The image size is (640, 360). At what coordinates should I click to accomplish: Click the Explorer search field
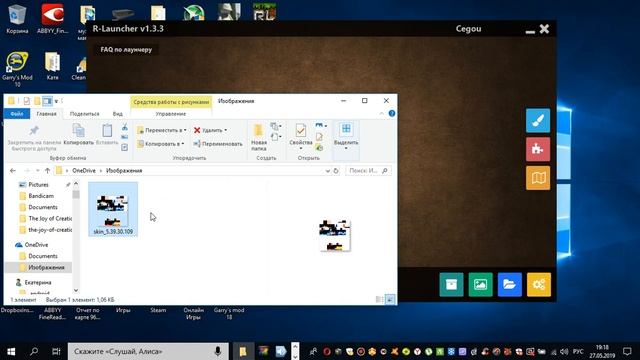(369, 171)
